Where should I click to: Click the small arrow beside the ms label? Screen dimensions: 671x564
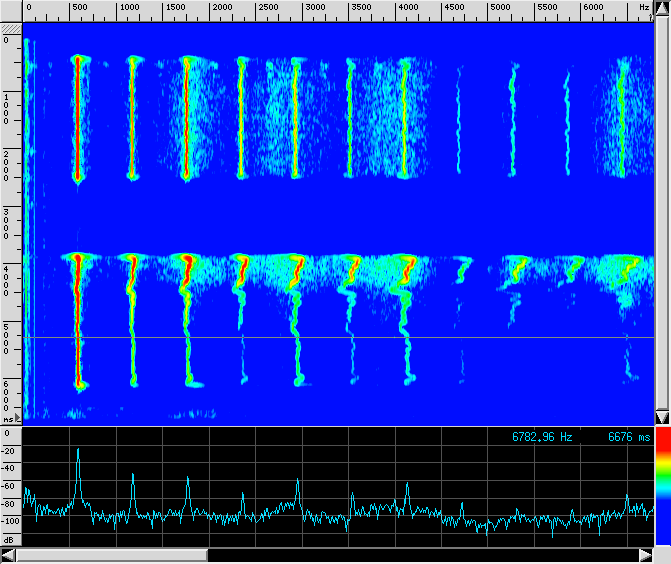16,419
